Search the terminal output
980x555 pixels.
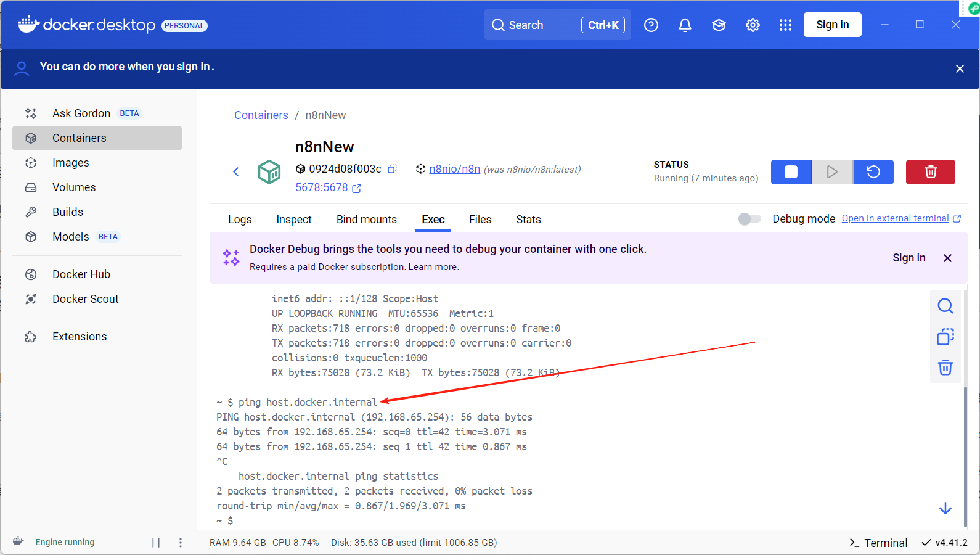(x=945, y=306)
